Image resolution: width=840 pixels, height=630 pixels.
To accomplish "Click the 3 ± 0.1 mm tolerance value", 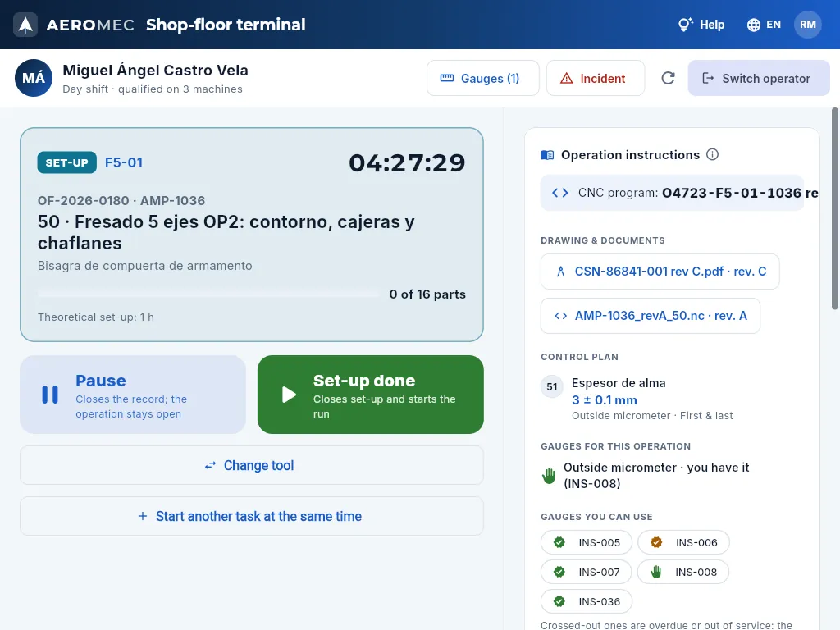I will [605, 399].
